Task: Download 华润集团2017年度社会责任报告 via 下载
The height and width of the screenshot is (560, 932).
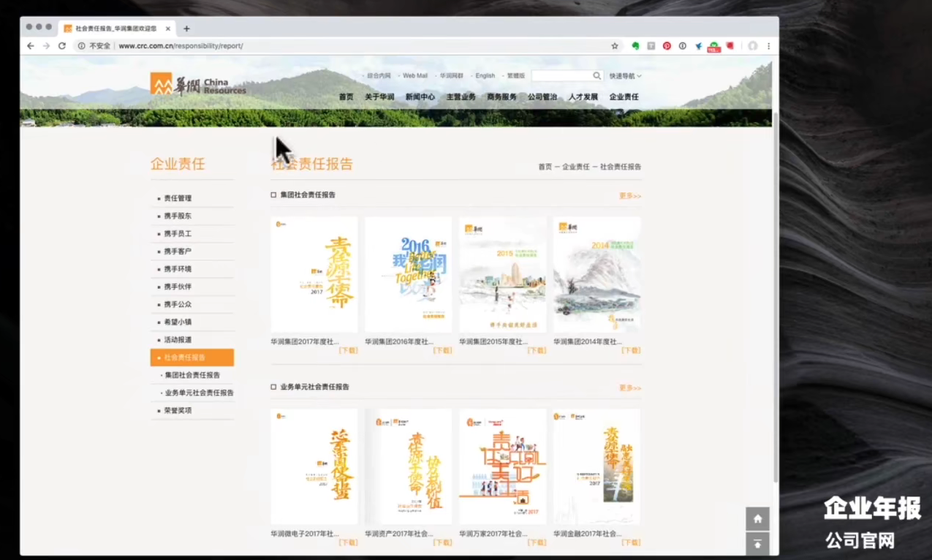Action: (x=349, y=351)
